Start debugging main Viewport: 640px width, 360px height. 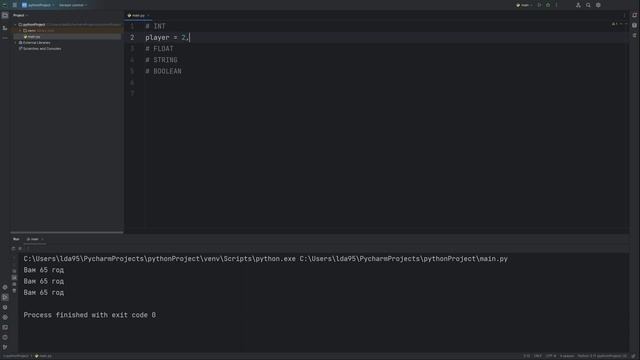548,5
